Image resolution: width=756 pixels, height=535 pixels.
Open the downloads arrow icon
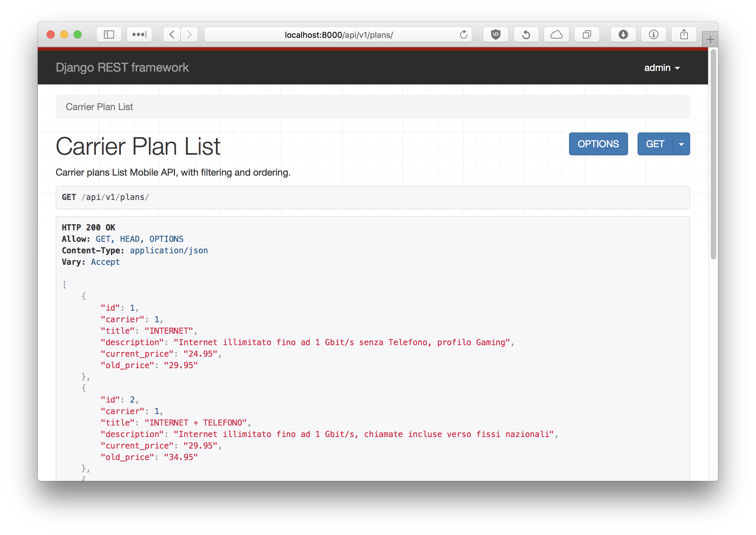623,34
